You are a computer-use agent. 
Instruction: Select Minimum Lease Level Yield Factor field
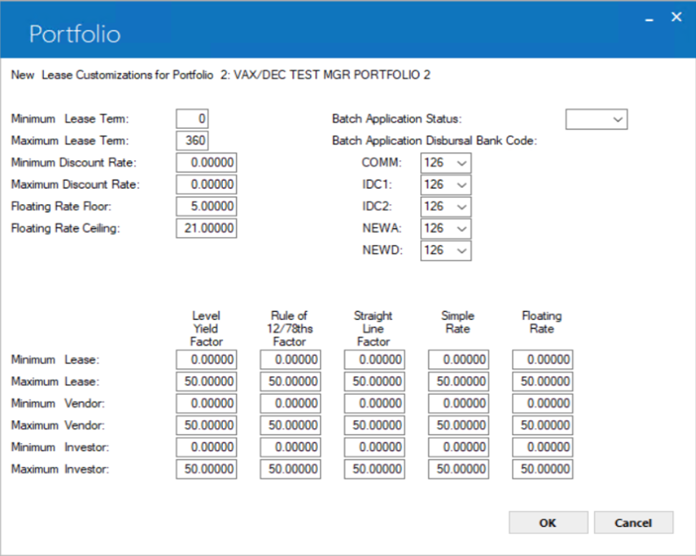(206, 359)
